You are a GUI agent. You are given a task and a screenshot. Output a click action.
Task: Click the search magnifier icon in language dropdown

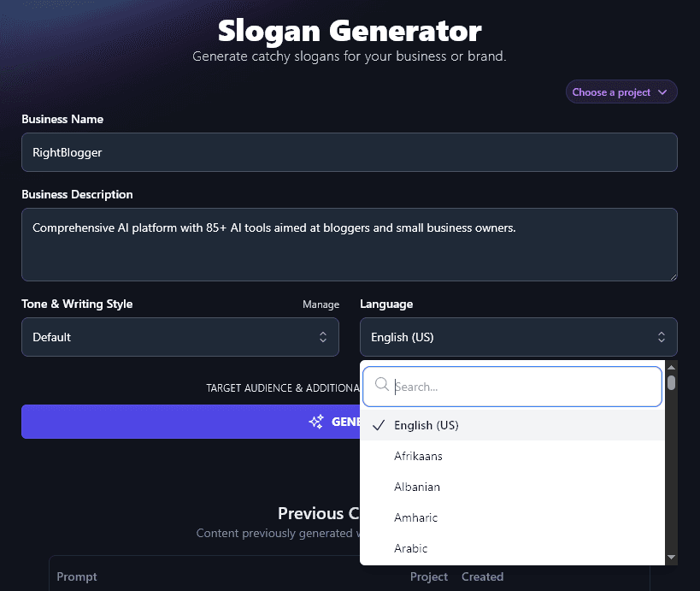coord(381,386)
